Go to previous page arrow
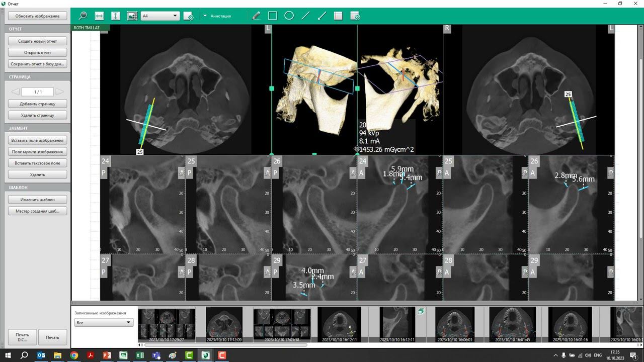 point(15,92)
